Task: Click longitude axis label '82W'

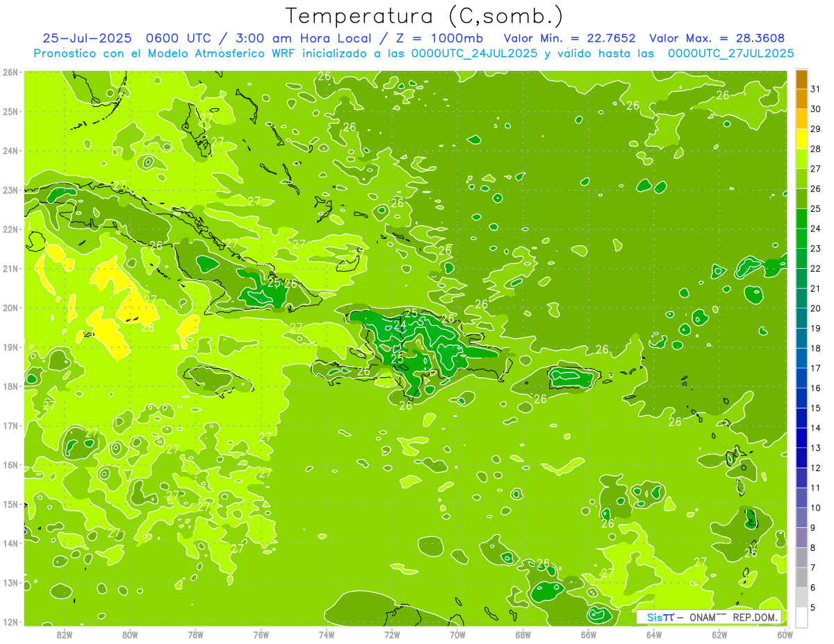Action: (65, 634)
